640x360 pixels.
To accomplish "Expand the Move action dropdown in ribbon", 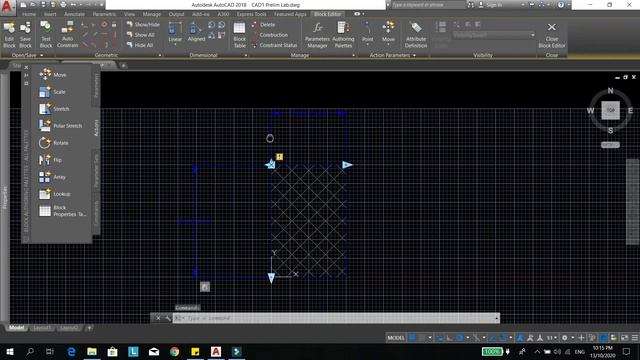I will (388, 44).
